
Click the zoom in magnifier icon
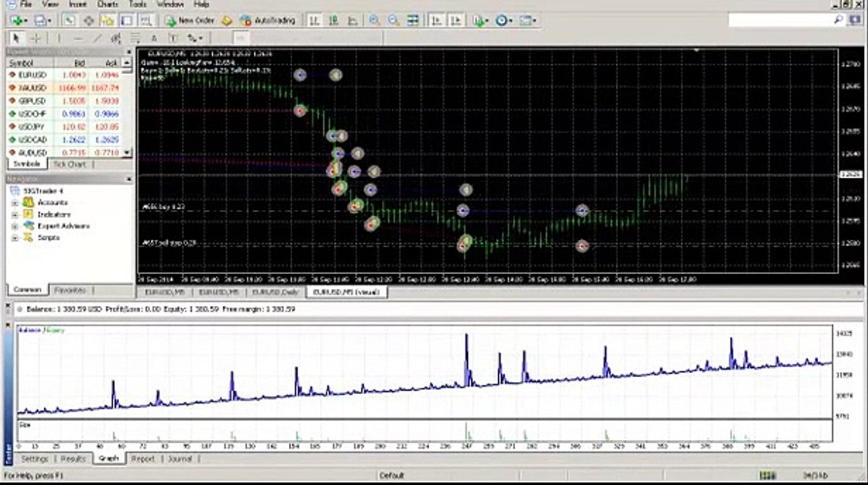[374, 21]
